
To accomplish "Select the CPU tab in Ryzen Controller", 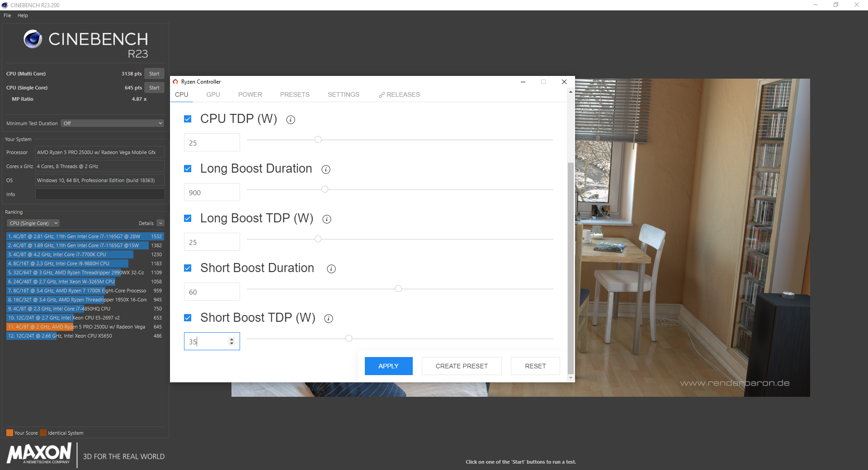I will point(181,94).
